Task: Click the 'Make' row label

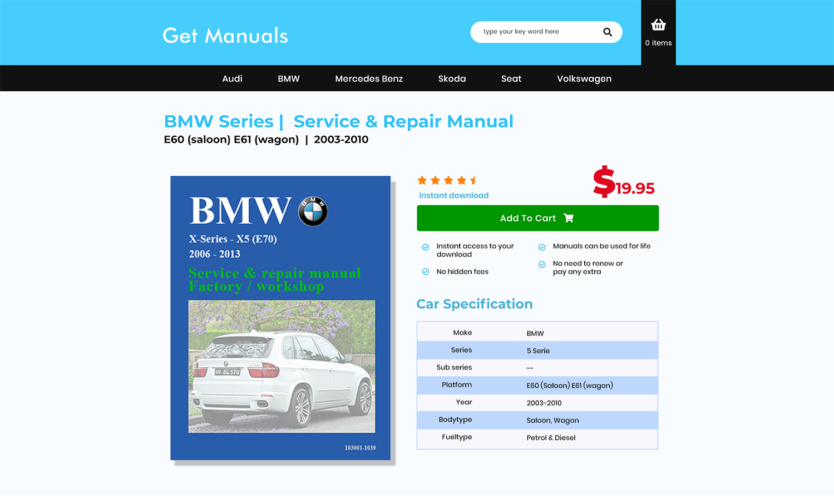Action: (x=462, y=333)
